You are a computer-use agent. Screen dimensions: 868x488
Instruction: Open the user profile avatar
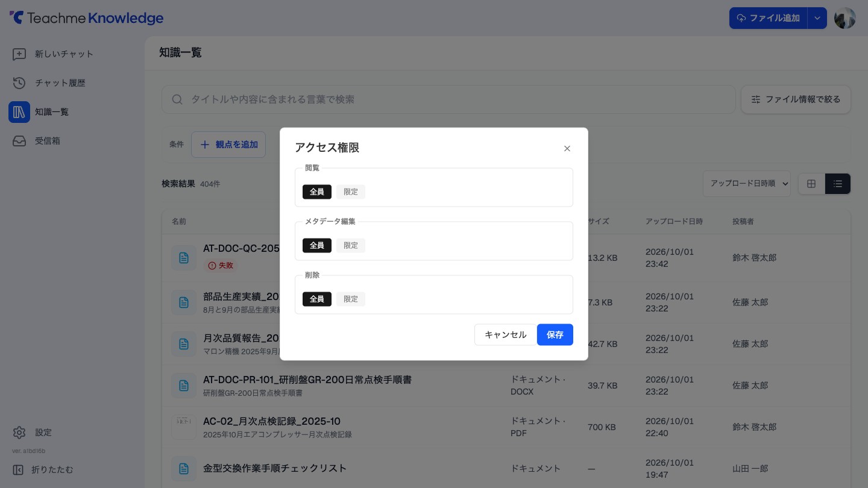pyautogui.click(x=845, y=18)
